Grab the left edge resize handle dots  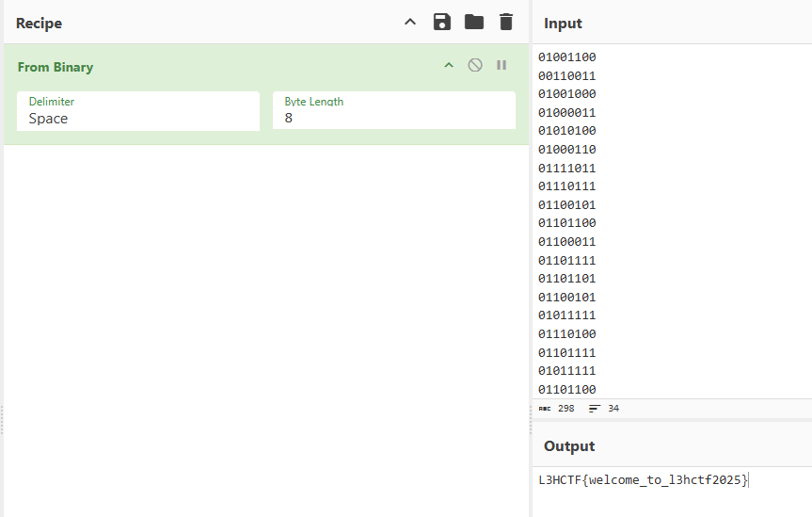click(2, 419)
